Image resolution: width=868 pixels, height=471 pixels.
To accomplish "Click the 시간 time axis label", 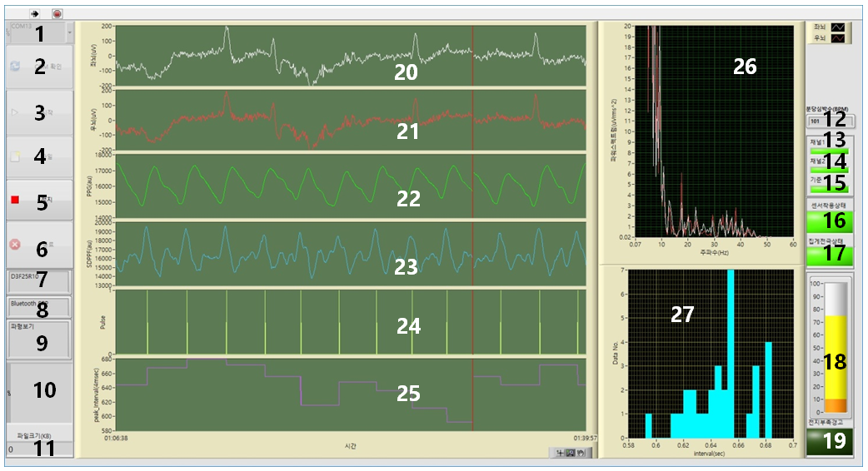I will tap(351, 445).
